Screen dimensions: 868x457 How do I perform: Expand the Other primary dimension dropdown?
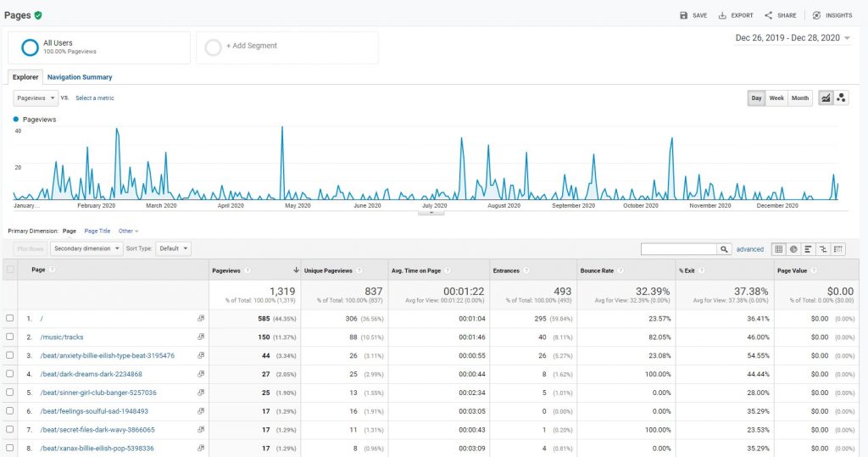pyautogui.click(x=129, y=231)
